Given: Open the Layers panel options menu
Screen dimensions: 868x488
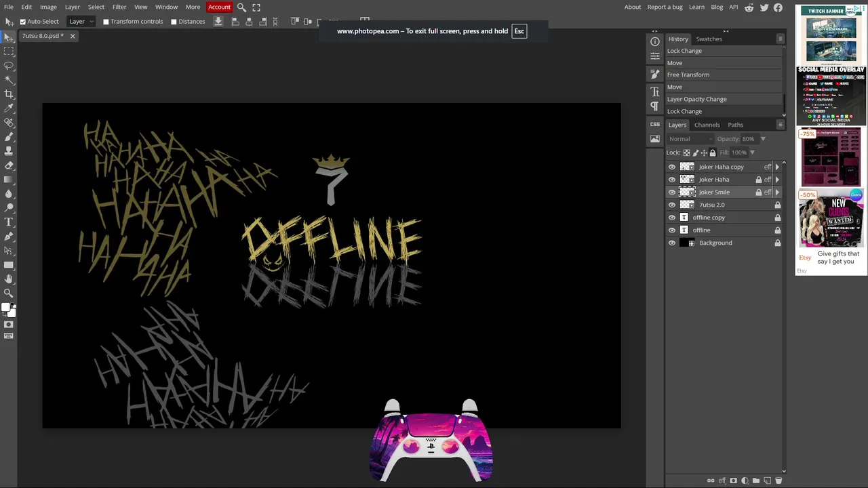Looking at the screenshot, I should [780, 125].
